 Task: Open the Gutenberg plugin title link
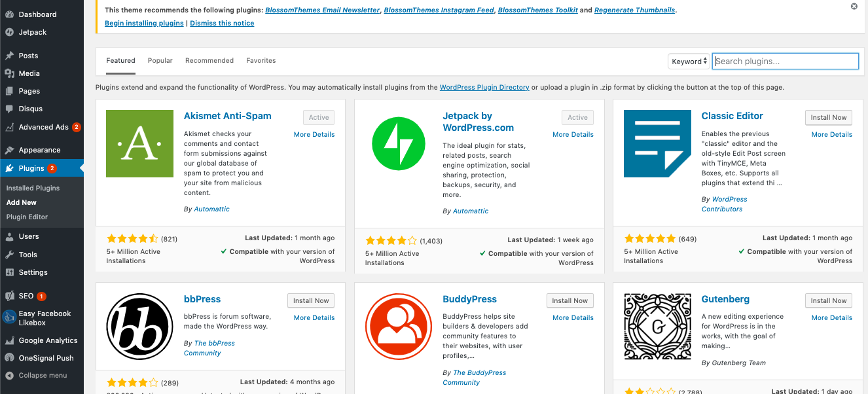click(725, 299)
